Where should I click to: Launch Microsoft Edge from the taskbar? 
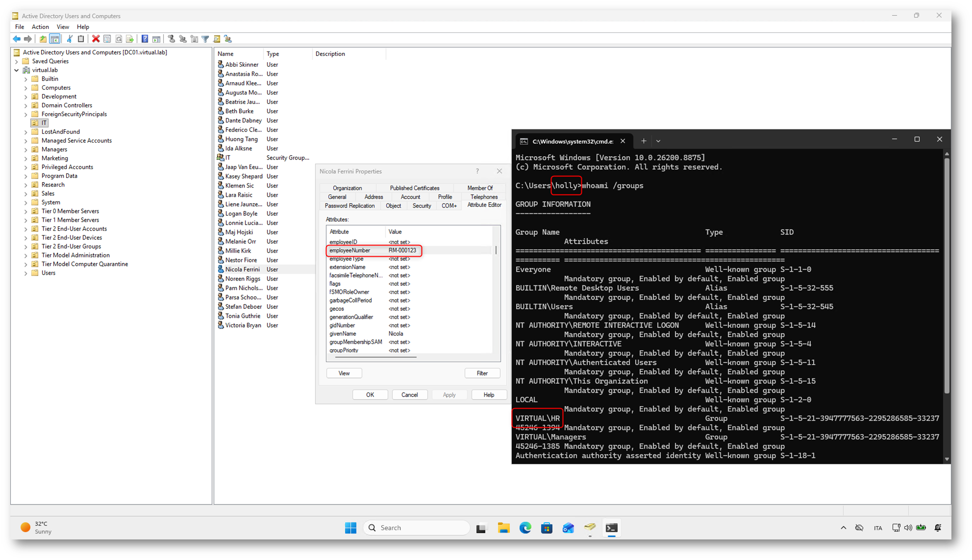tap(525, 528)
